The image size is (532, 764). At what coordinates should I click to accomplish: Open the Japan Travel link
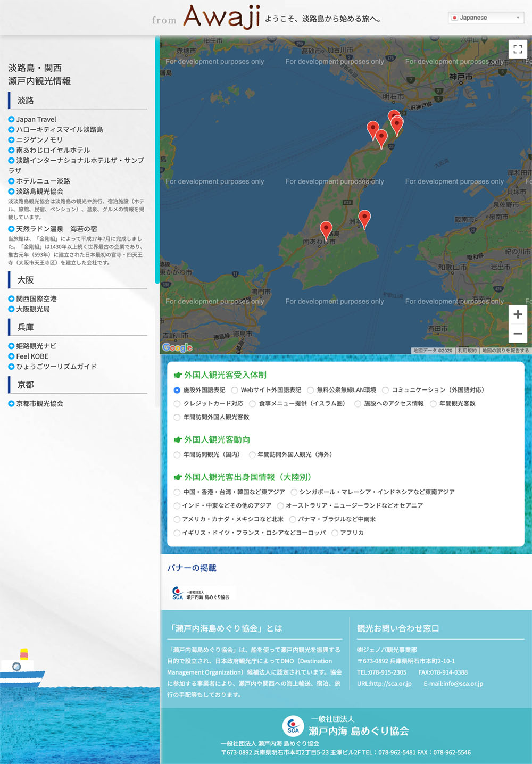point(36,119)
